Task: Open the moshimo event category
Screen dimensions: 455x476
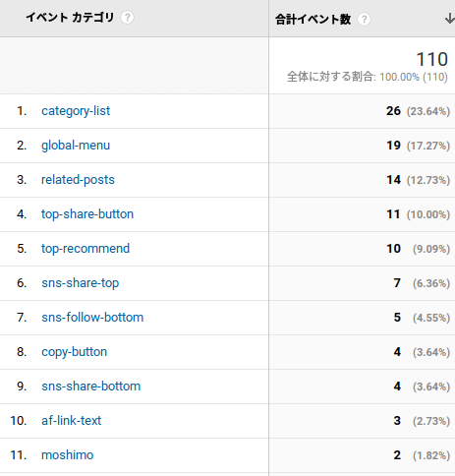Action: [68, 455]
